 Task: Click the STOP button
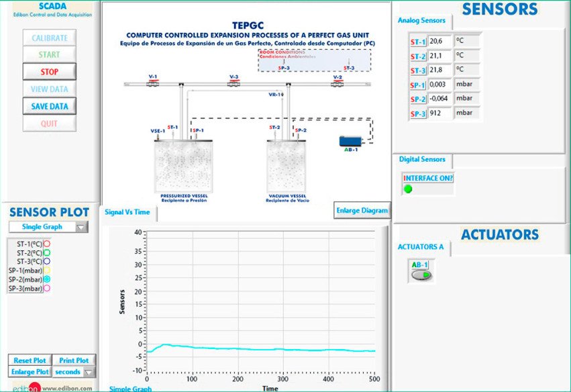tap(50, 72)
